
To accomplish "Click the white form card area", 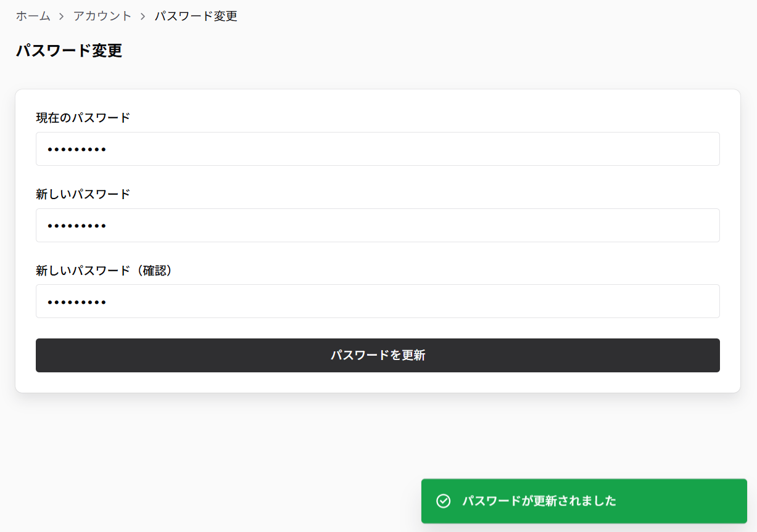I will point(378,385).
